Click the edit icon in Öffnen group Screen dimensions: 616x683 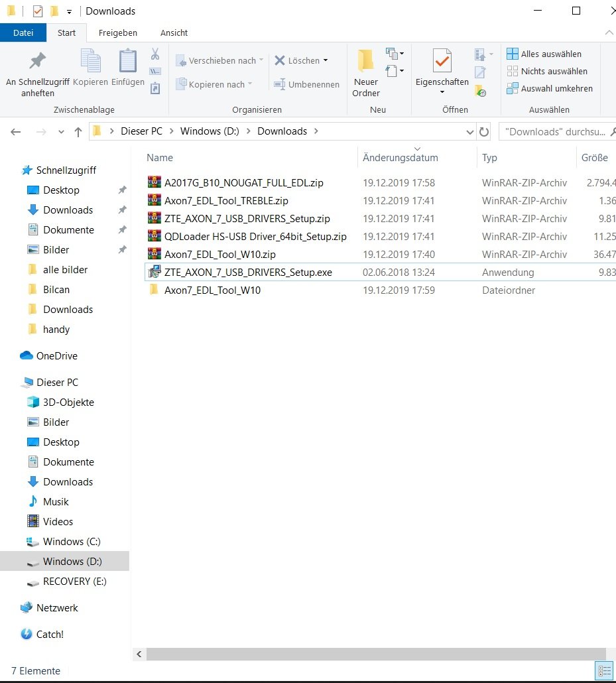480,72
